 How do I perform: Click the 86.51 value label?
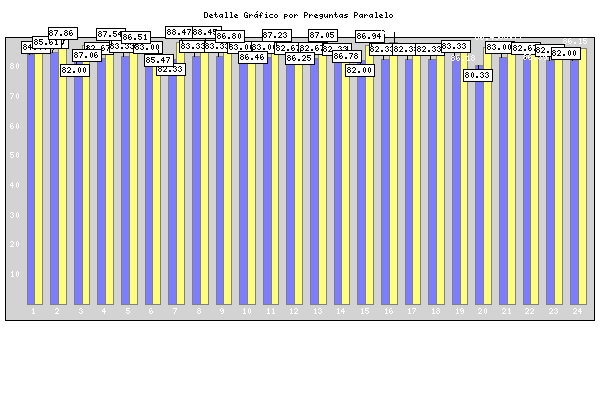point(136,37)
